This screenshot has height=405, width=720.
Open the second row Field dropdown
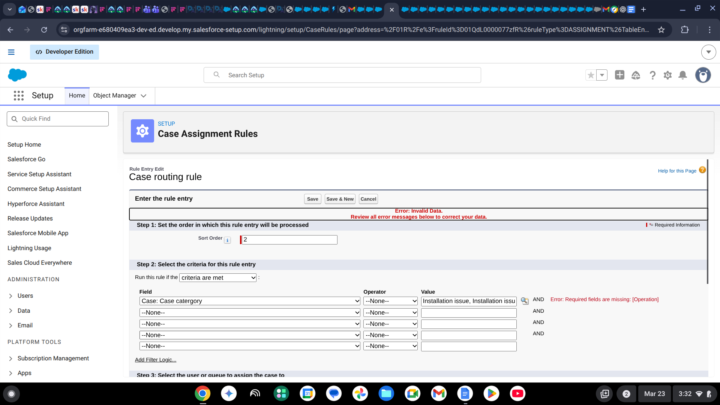click(250, 312)
